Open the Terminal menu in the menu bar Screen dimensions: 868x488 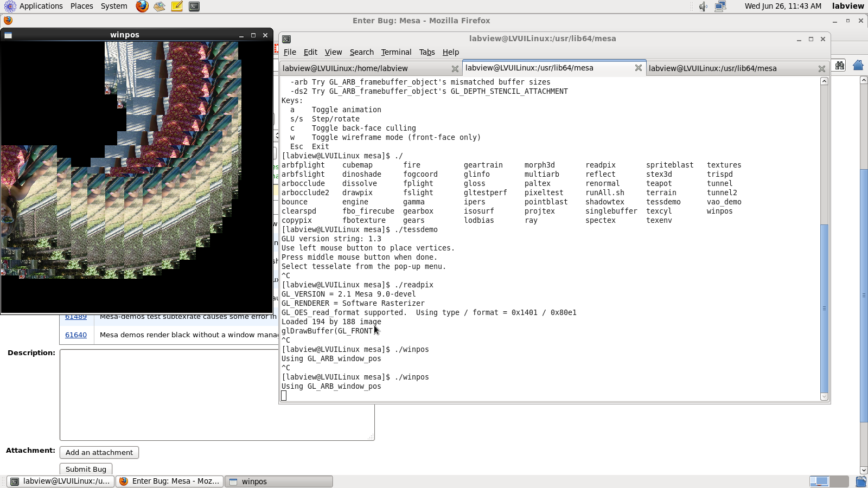click(396, 52)
